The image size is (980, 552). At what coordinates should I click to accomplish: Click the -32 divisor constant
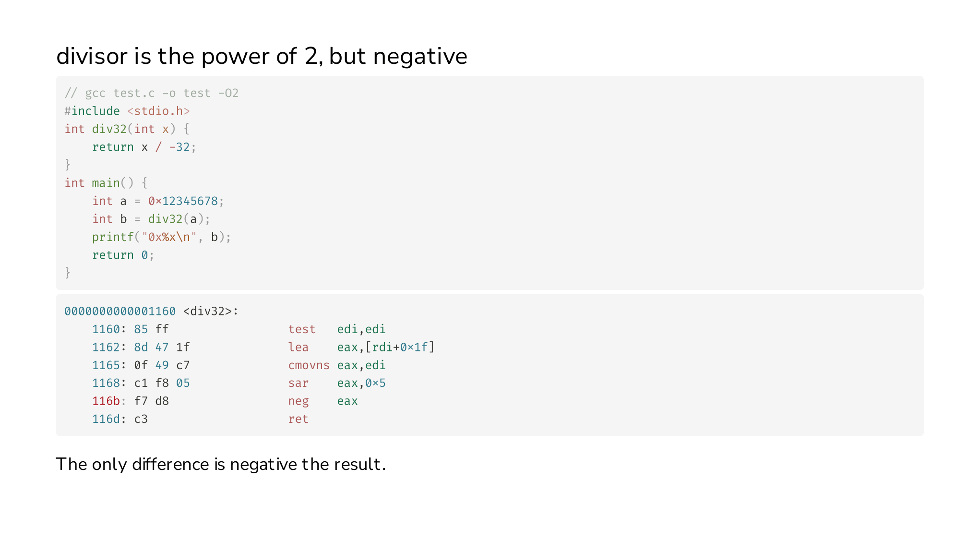click(179, 147)
